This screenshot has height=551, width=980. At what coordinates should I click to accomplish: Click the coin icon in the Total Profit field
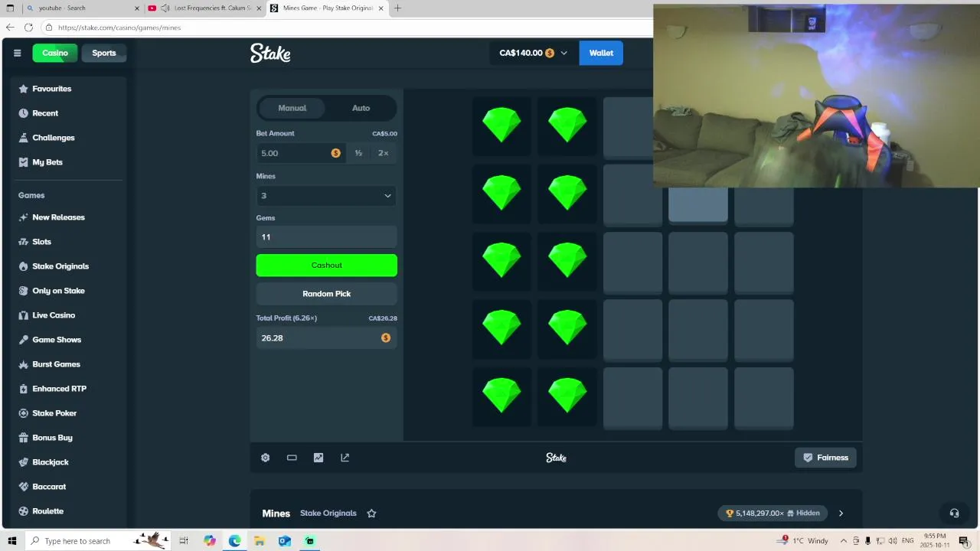[386, 337]
